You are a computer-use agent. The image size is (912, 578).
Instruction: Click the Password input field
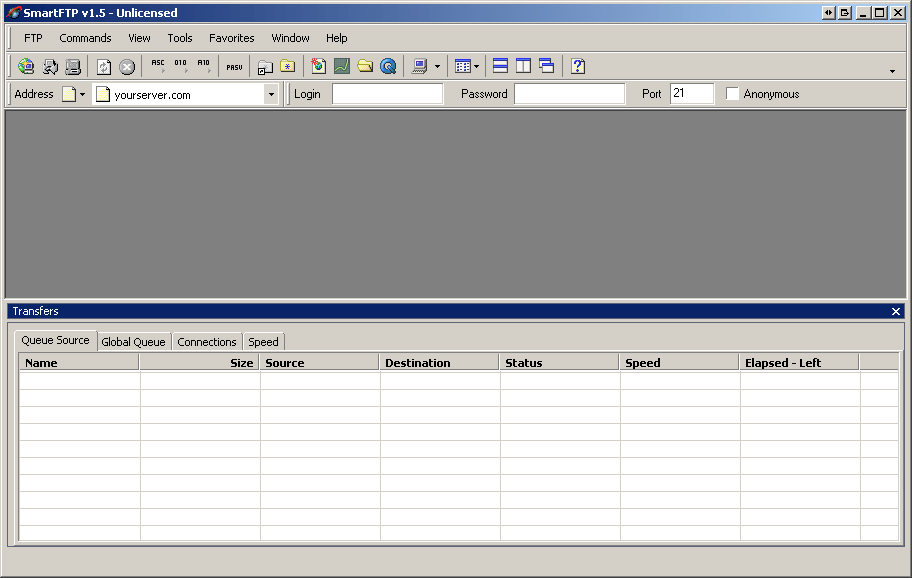[569, 94]
